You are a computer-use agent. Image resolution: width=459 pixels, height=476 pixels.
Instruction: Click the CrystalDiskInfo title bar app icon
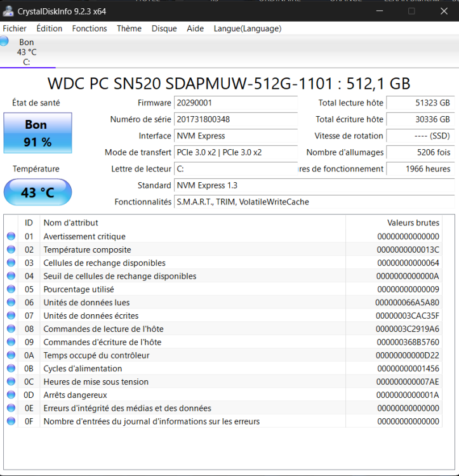coord(8,11)
